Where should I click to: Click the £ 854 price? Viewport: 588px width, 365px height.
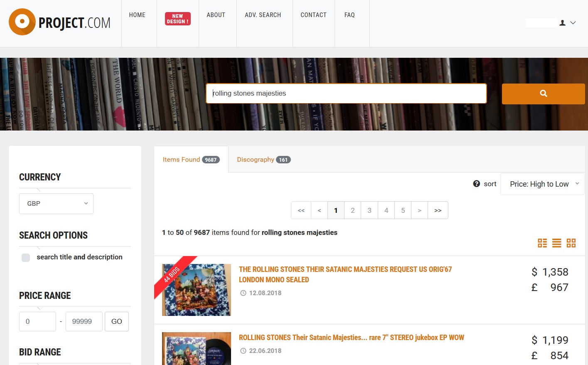550,355
